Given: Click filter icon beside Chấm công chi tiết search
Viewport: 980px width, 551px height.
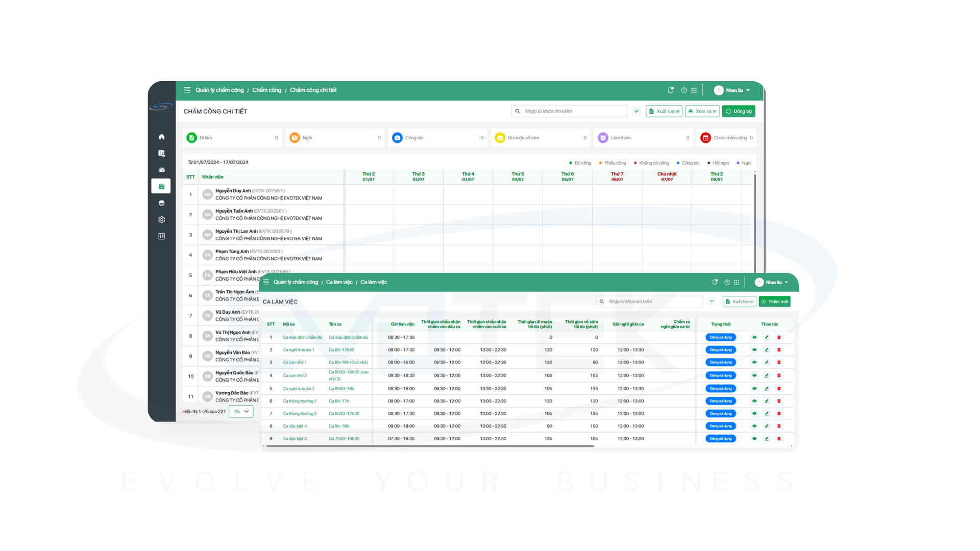Looking at the screenshot, I should click(x=636, y=111).
